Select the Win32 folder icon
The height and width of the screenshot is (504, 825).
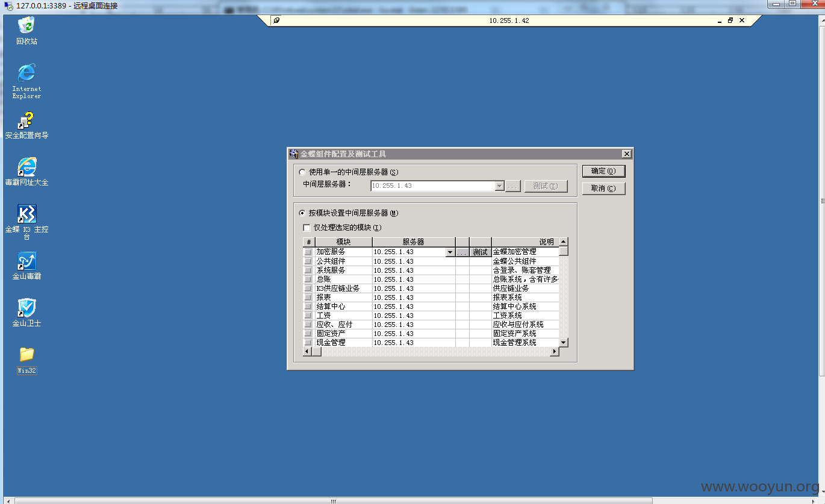pos(26,360)
